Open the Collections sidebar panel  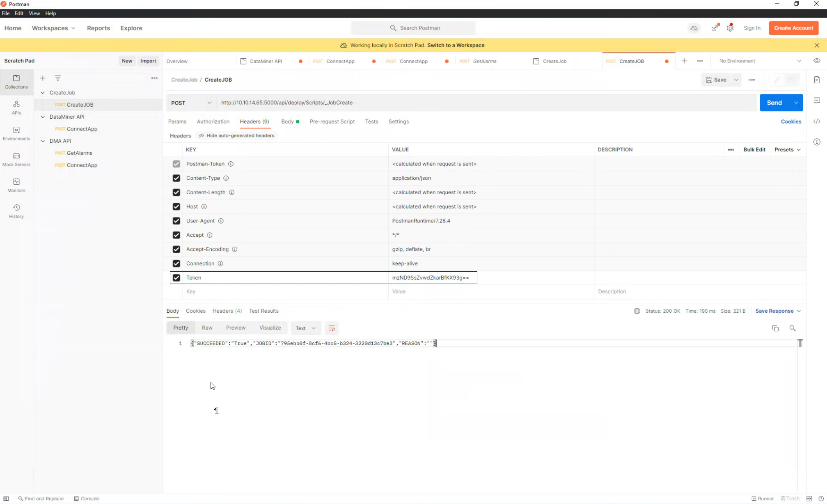click(x=16, y=82)
